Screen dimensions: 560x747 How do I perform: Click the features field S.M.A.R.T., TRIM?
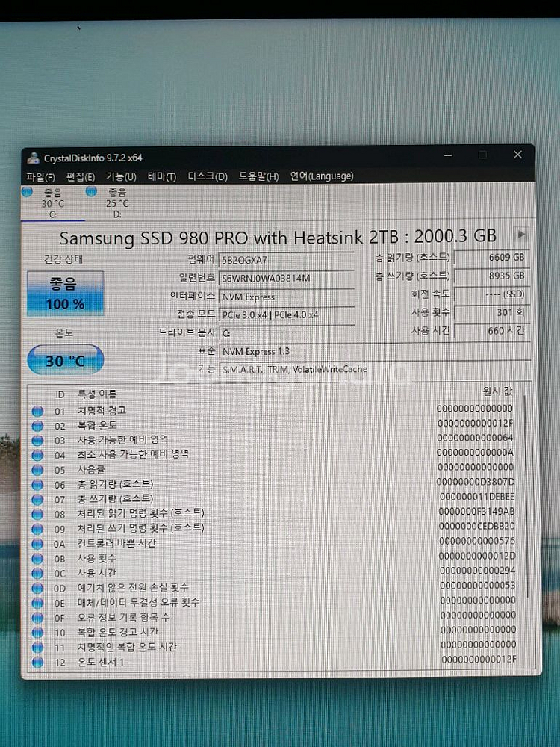(x=375, y=370)
